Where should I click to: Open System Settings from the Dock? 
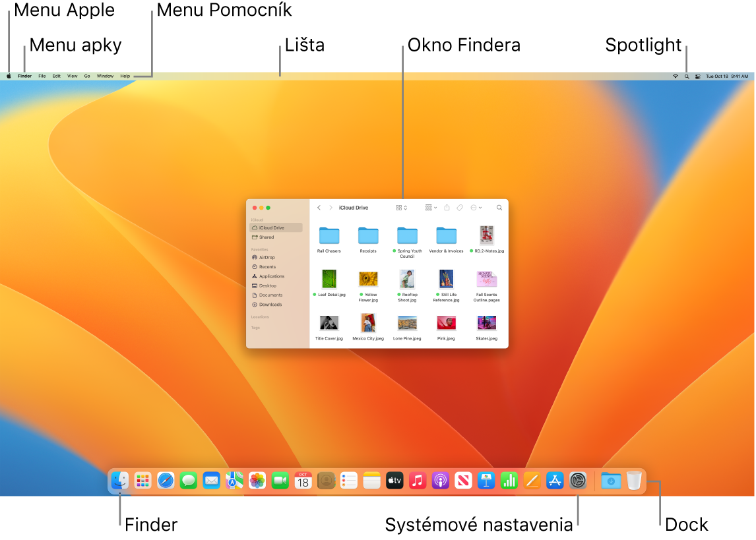[x=578, y=481]
